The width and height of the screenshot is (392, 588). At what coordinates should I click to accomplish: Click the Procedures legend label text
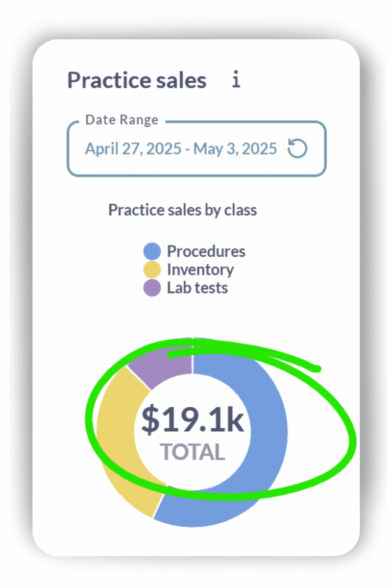click(206, 251)
